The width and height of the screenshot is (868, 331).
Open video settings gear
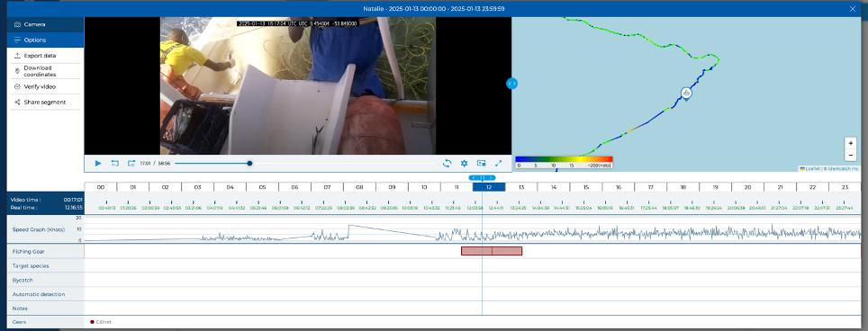click(x=464, y=163)
